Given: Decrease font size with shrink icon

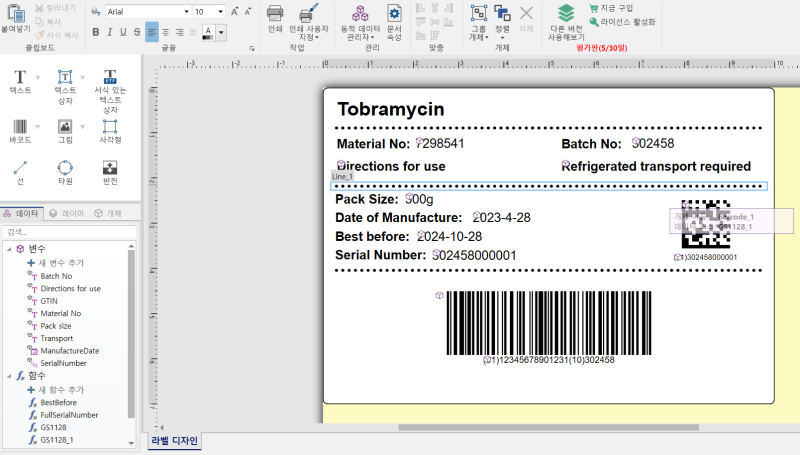Looking at the screenshot, I should [248, 11].
